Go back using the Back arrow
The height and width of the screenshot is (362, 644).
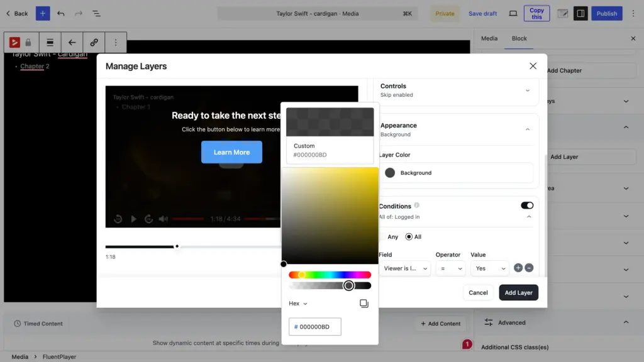point(17,14)
